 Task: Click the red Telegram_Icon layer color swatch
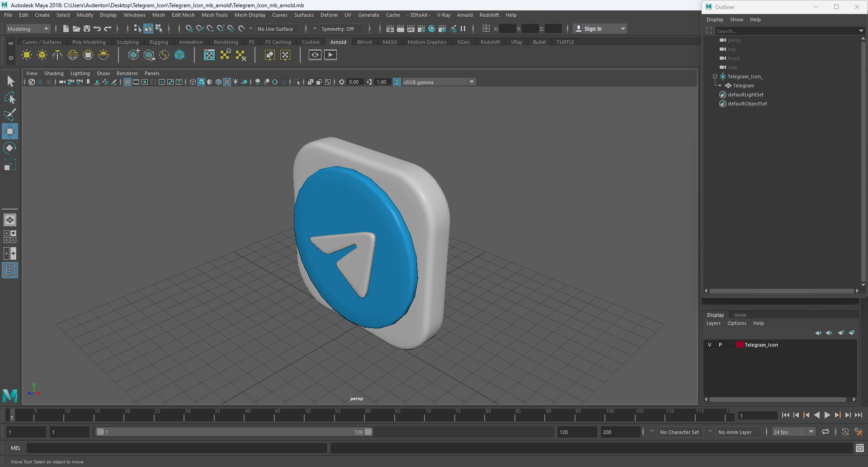tap(740, 345)
